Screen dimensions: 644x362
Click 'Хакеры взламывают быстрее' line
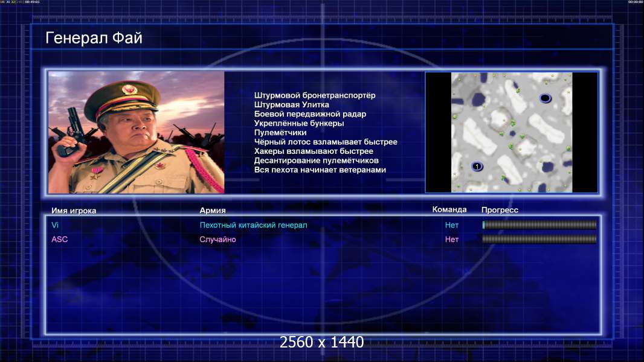(x=314, y=151)
